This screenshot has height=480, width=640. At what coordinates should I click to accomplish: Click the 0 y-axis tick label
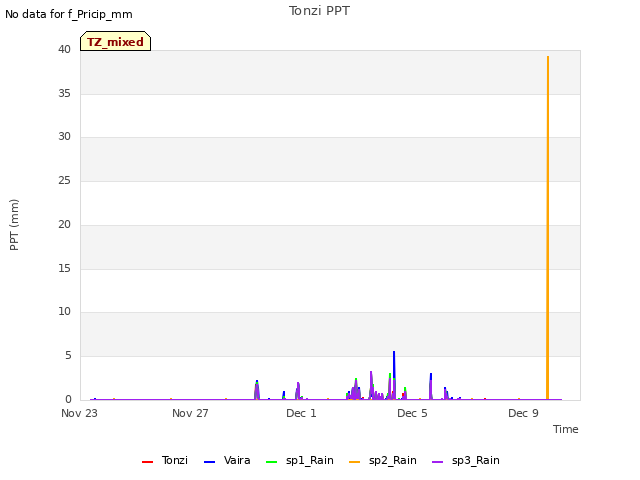click(68, 399)
